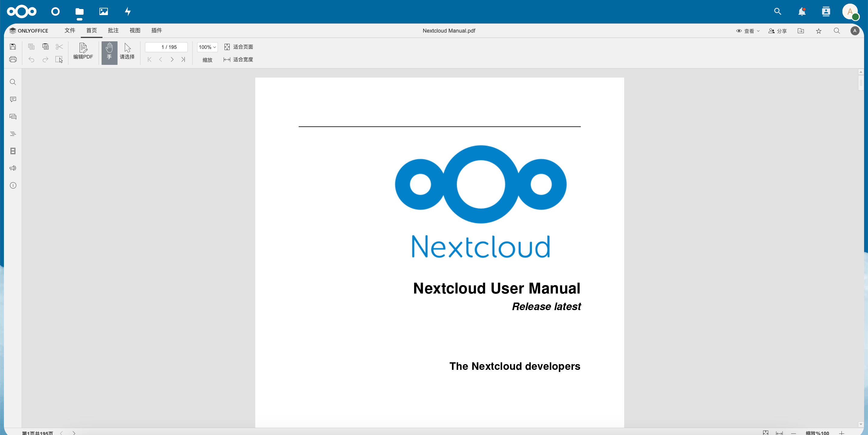Click 适合宽度 fit to width
Screen dimensions: 868x435
tap(238, 59)
